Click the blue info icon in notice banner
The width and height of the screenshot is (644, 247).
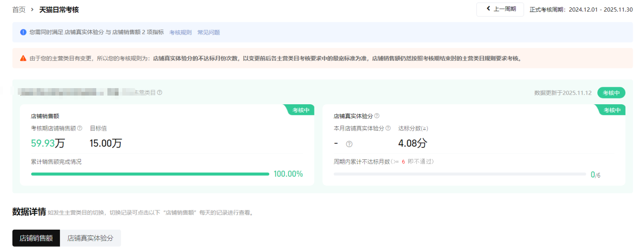(x=23, y=32)
